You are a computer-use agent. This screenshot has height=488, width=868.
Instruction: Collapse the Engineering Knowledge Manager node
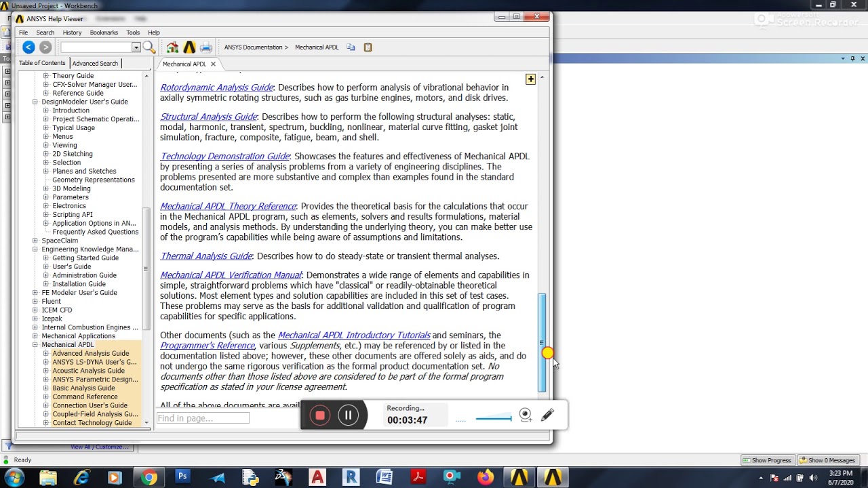(35, 249)
